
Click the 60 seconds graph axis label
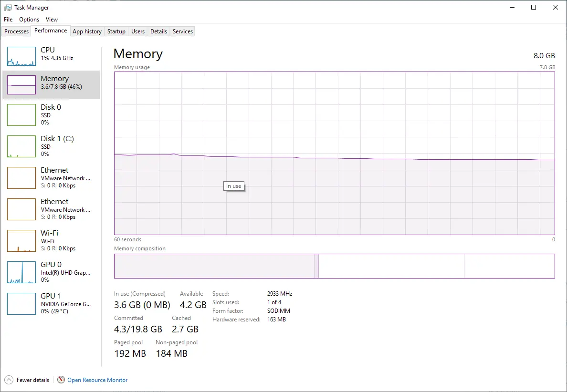coord(127,239)
